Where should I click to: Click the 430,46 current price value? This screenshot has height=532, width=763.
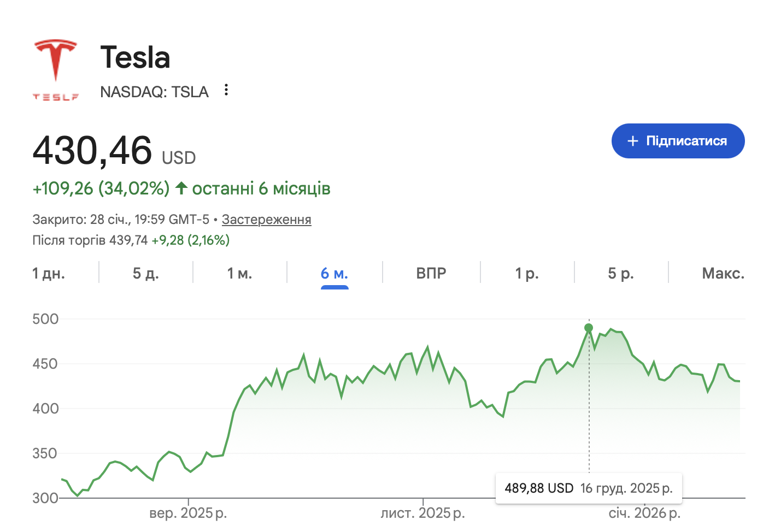[92, 150]
